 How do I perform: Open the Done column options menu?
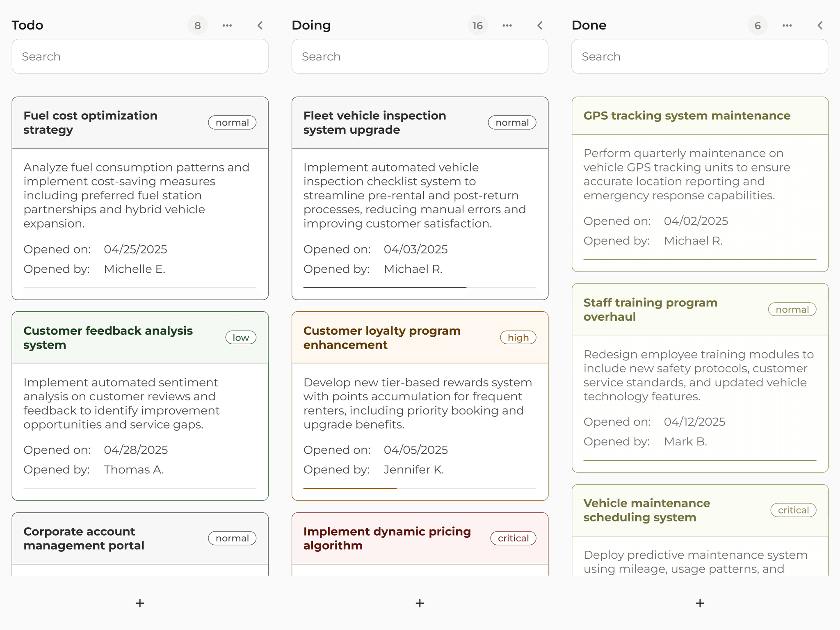[x=787, y=25]
